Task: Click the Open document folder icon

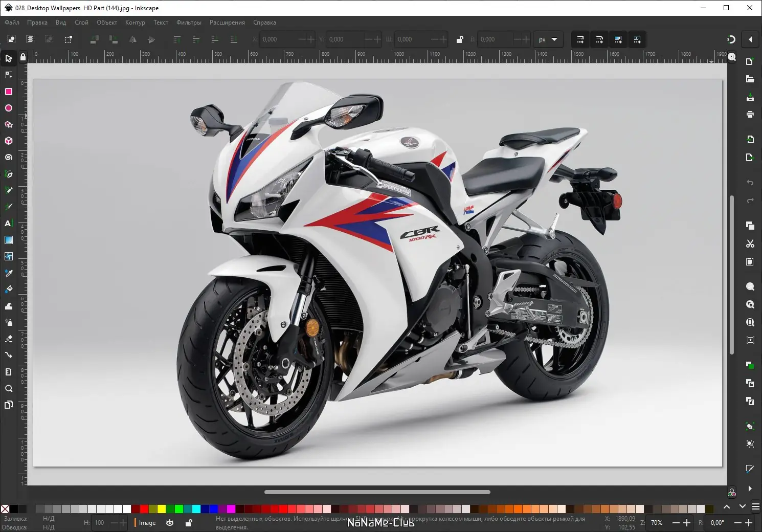Action: [x=750, y=79]
